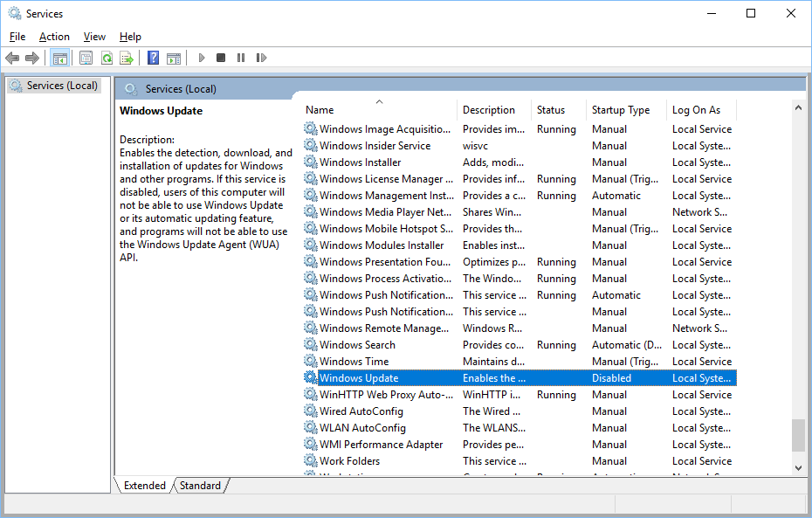The width and height of the screenshot is (812, 518).
Task: Sort by the Name column header
Action: (379, 110)
